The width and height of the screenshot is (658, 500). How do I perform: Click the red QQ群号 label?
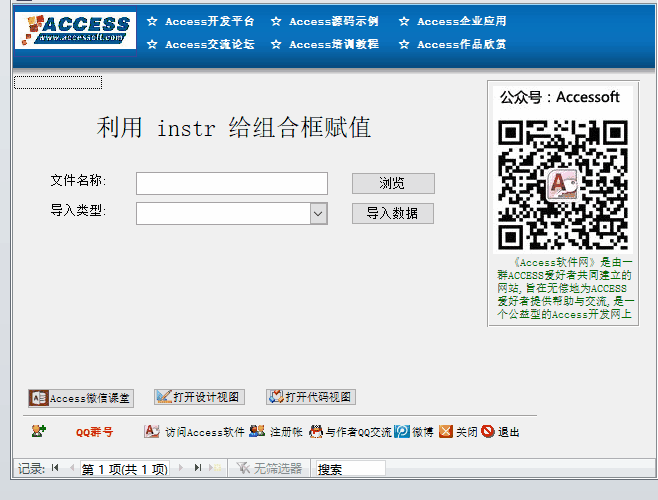pyautogui.click(x=94, y=432)
